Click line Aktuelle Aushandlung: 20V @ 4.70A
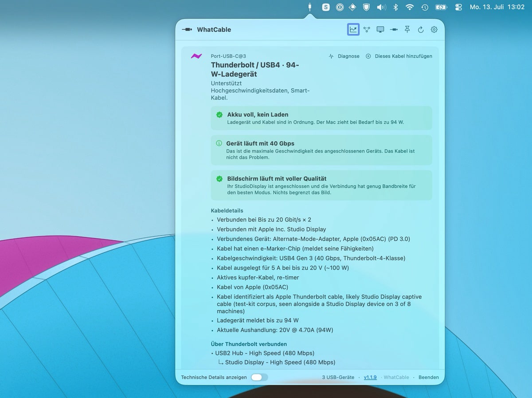 click(275, 330)
